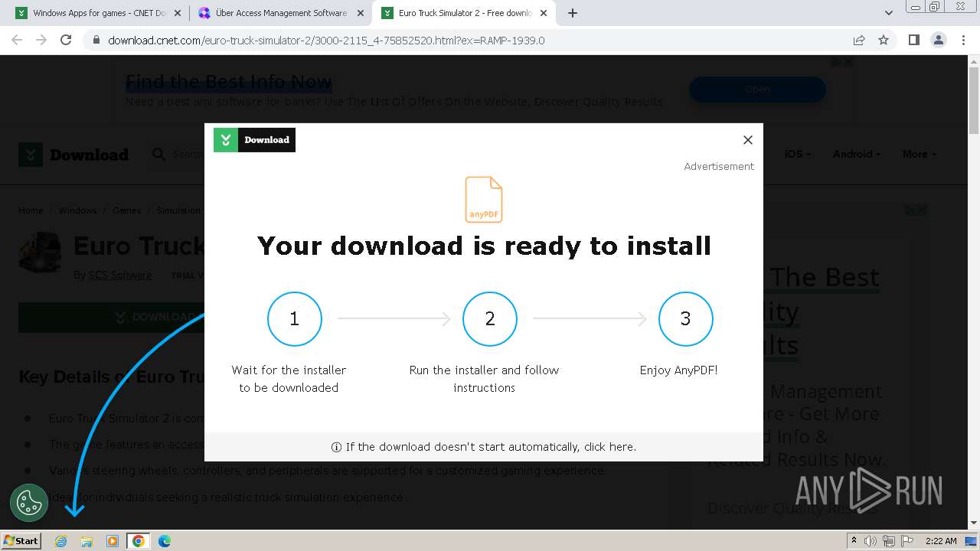Open the cookie preferences button
The height and width of the screenshot is (551, 980).
[x=29, y=503]
